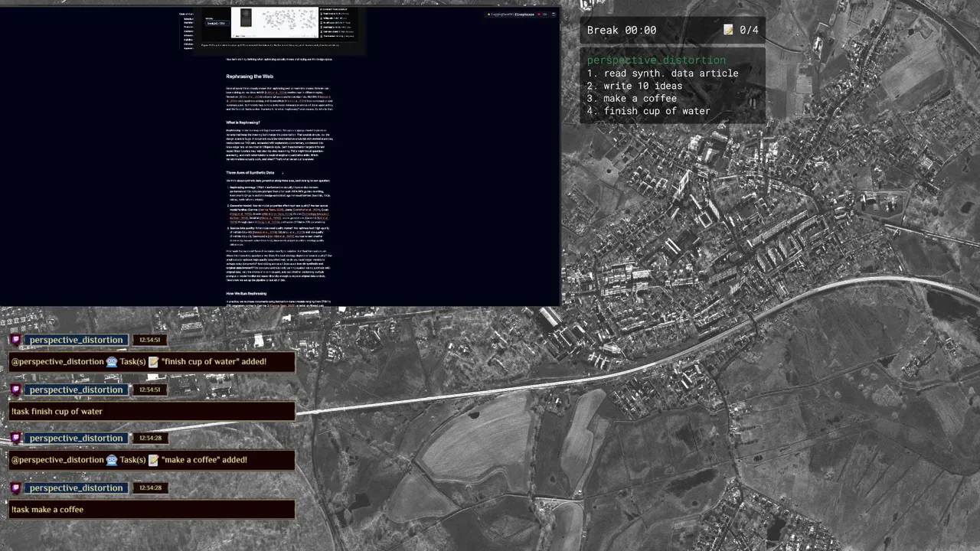Viewport: 980px width, 551px height.
Task: Select task '4. finish cup of water' in task list
Action: pos(648,111)
